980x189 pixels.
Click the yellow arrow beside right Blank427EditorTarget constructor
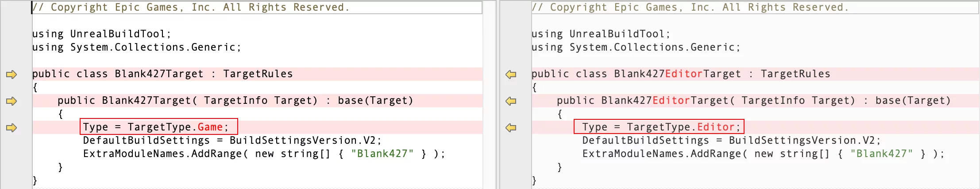(511, 101)
